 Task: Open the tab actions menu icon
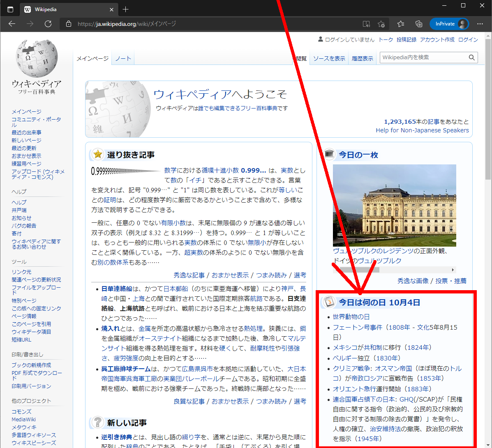click(10, 9)
